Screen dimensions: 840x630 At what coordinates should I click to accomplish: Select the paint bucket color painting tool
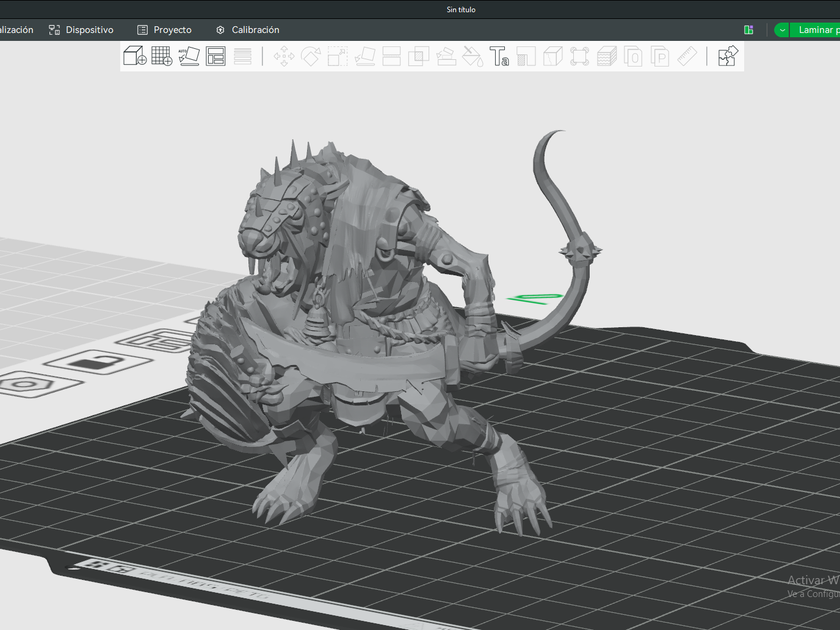472,56
